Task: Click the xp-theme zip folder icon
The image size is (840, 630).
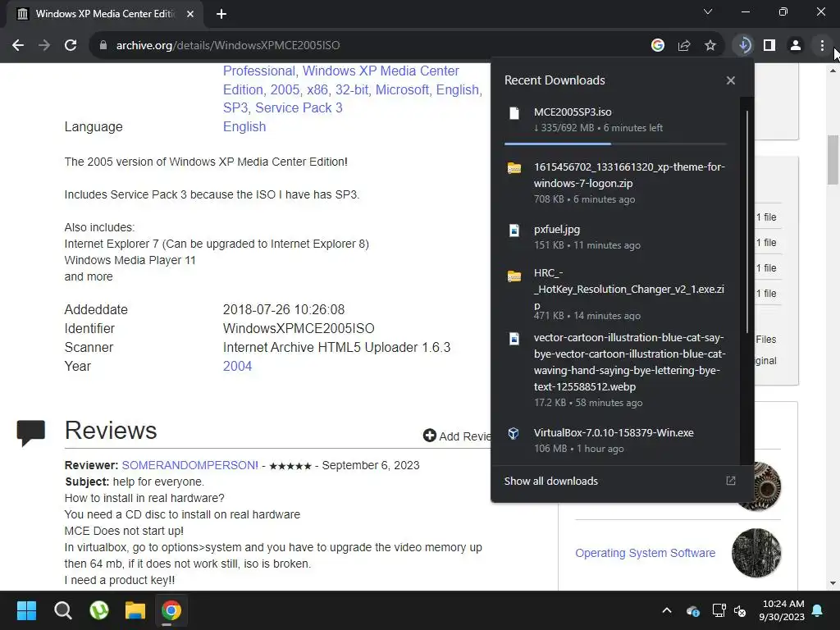Action: [514, 168]
